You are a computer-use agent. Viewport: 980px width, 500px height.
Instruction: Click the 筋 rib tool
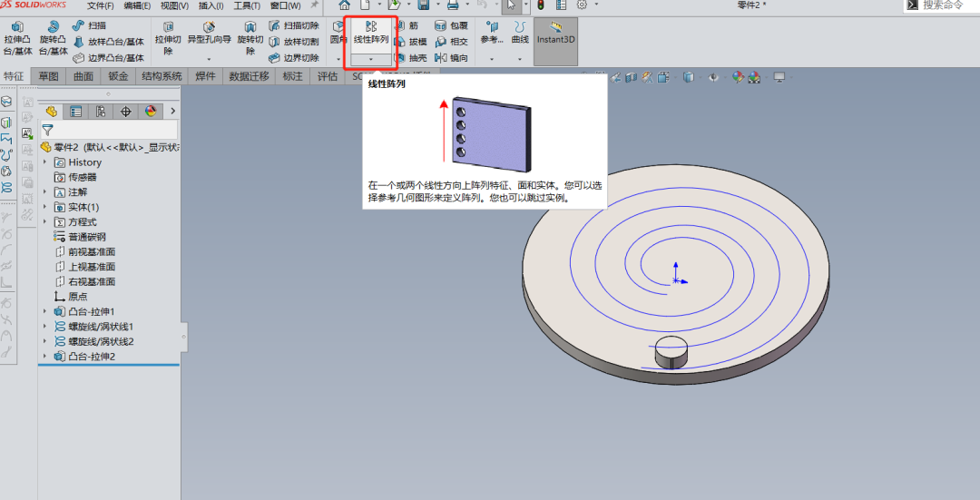pos(407,25)
